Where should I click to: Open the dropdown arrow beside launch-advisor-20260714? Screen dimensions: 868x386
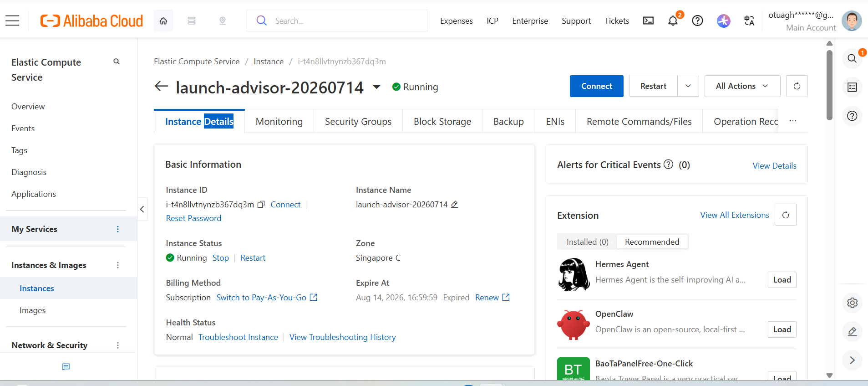coord(377,87)
